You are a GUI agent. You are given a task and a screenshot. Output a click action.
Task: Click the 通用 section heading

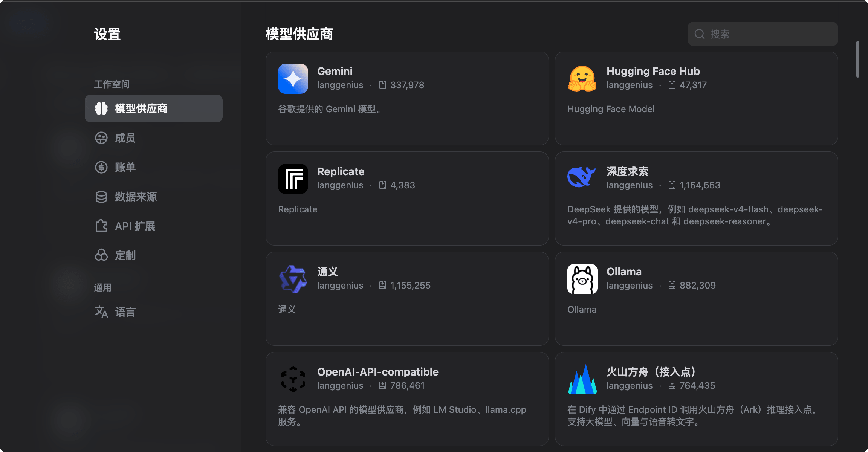[x=103, y=287]
